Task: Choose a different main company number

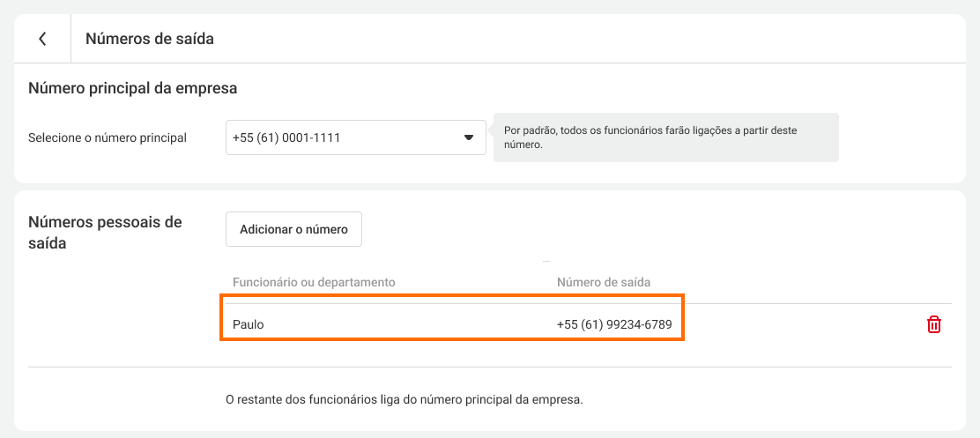Action: pyautogui.click(x=355, y=137)
